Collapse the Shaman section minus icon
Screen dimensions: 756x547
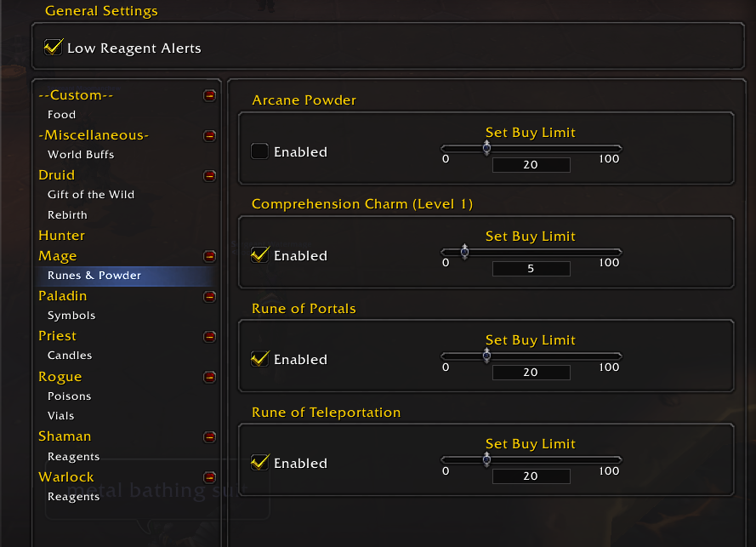coord(209,437)
